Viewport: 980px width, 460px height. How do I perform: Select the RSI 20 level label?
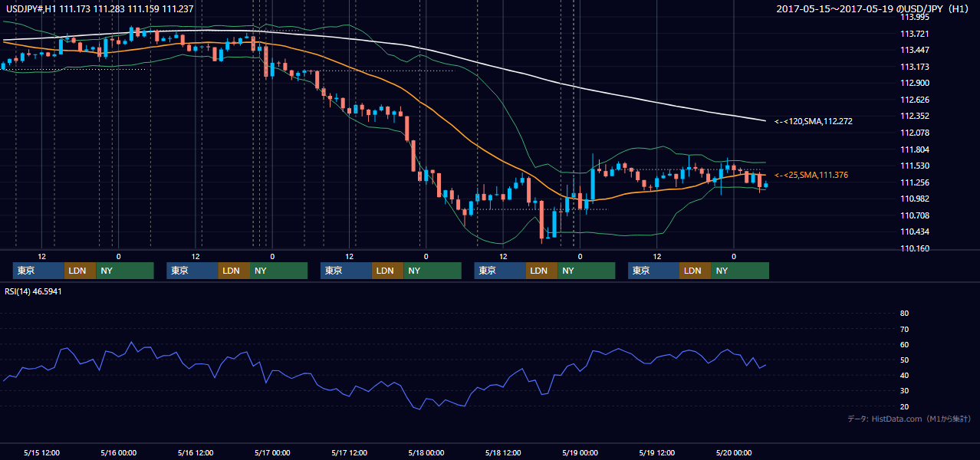click(904, 406)
